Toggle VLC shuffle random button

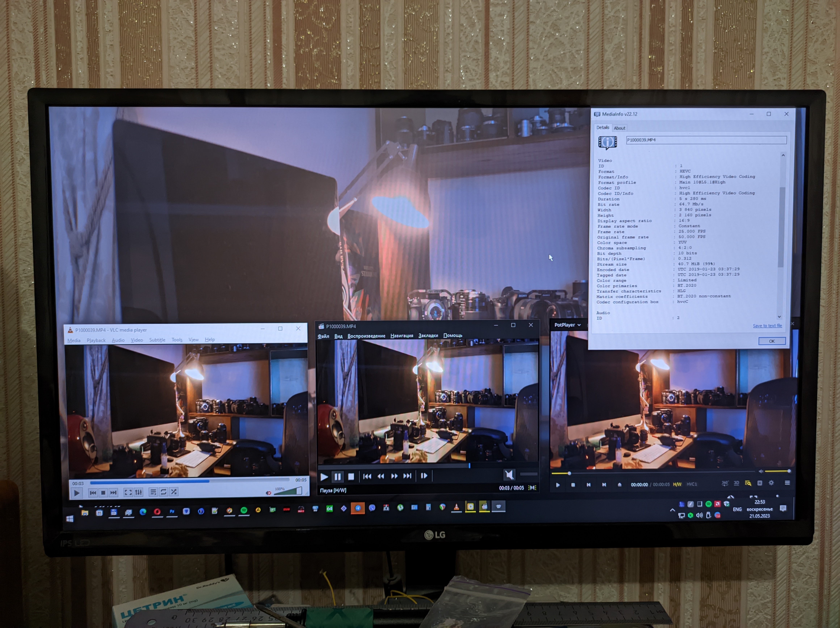[x=174, y=492]
